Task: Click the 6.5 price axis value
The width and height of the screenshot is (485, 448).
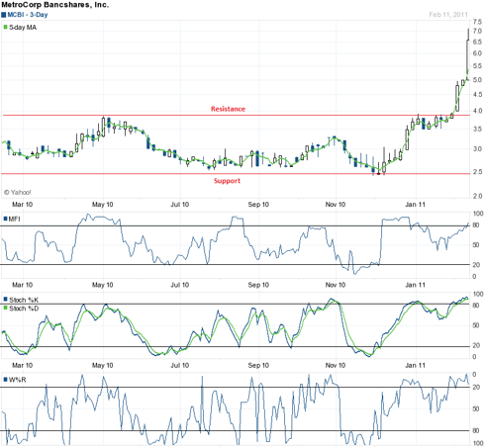Action: coord(477,42)
